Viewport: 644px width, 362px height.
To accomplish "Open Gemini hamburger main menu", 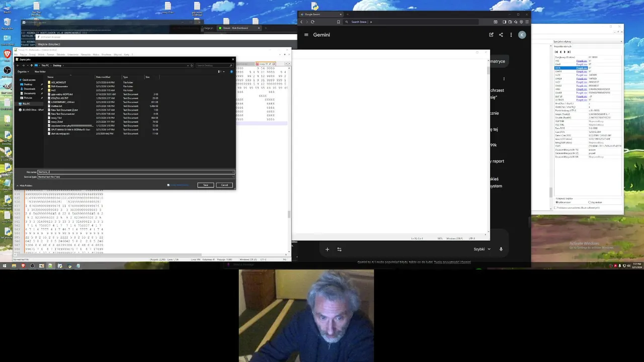I will (x=306, y=35).
